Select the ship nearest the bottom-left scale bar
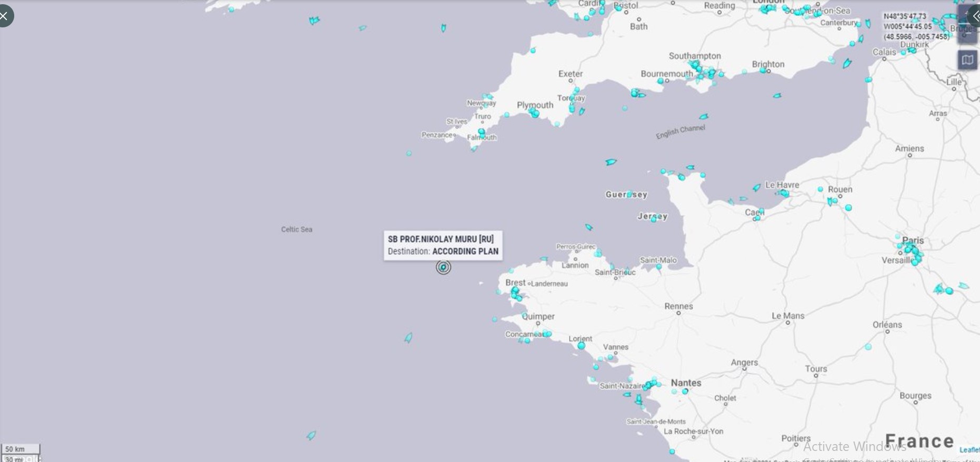This screenshot has height=462, width=980. click(x=311, y=435)
